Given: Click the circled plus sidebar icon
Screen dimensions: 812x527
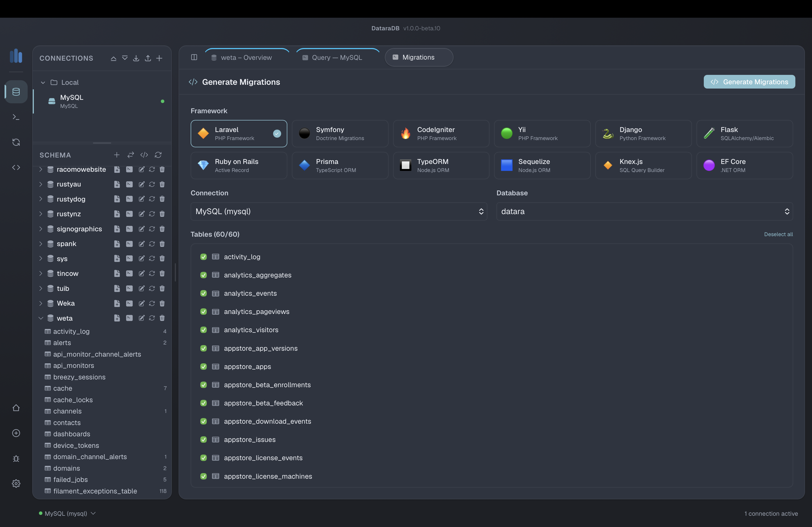Looking at the screenshot, I should coord(16,433).
